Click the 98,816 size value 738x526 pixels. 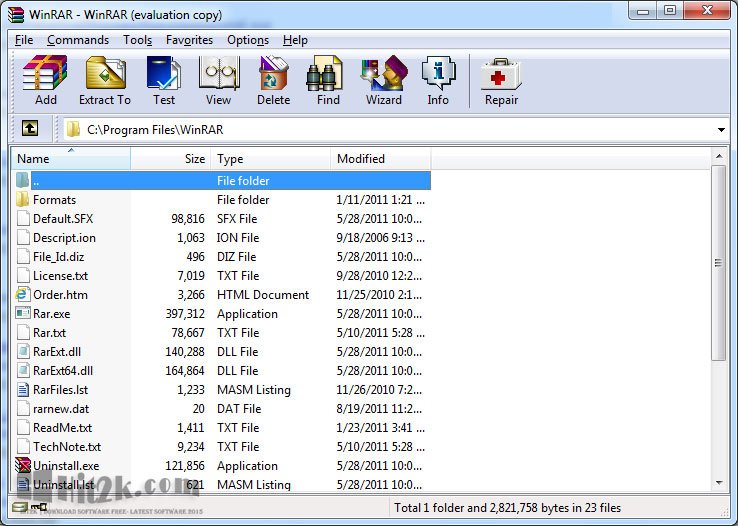coord(188,218)
